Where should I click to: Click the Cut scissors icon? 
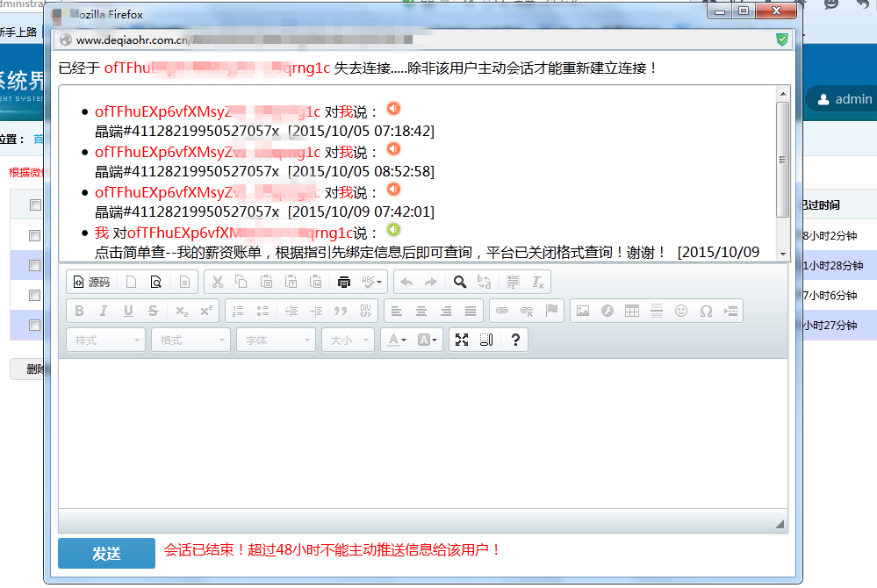217,283
